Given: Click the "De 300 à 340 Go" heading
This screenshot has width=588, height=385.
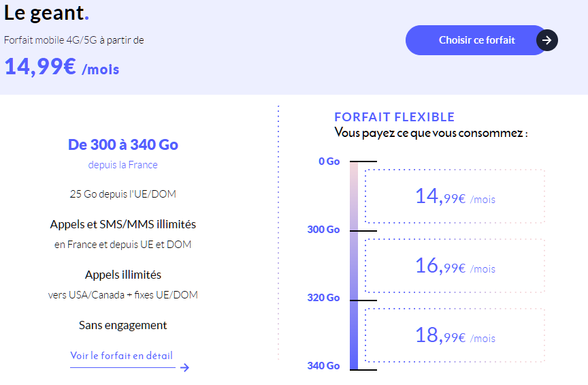Looking at the screenshot, I should click(123, 144).
